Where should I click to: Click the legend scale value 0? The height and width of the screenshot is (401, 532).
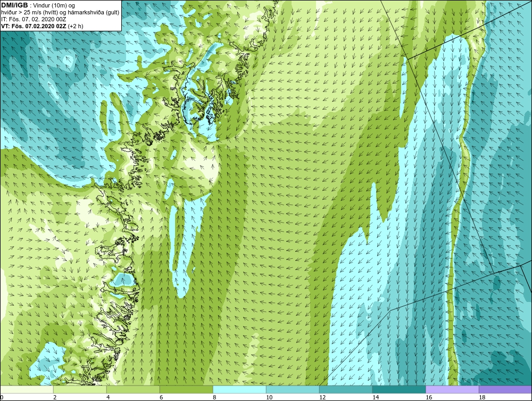2,397
